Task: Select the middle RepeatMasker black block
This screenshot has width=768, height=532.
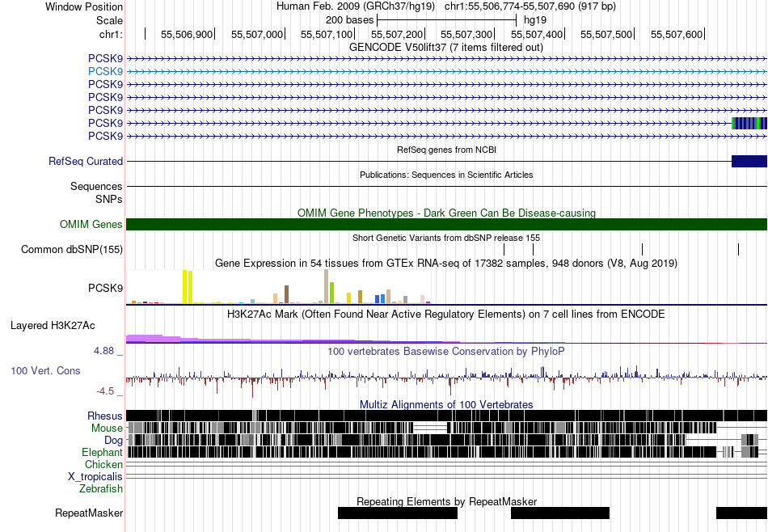Action: (560, 513)
